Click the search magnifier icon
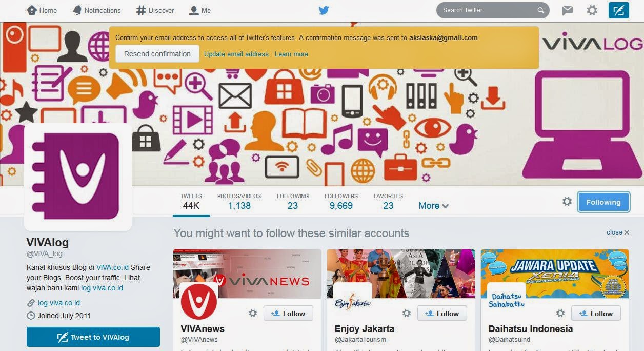The width and height of the screenshot is (644, 351). (540, 10)
